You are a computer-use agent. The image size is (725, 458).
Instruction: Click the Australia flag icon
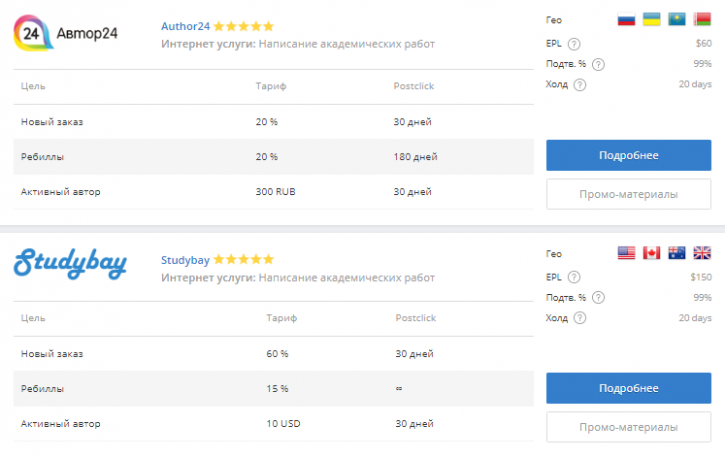[x=676, y=253]
